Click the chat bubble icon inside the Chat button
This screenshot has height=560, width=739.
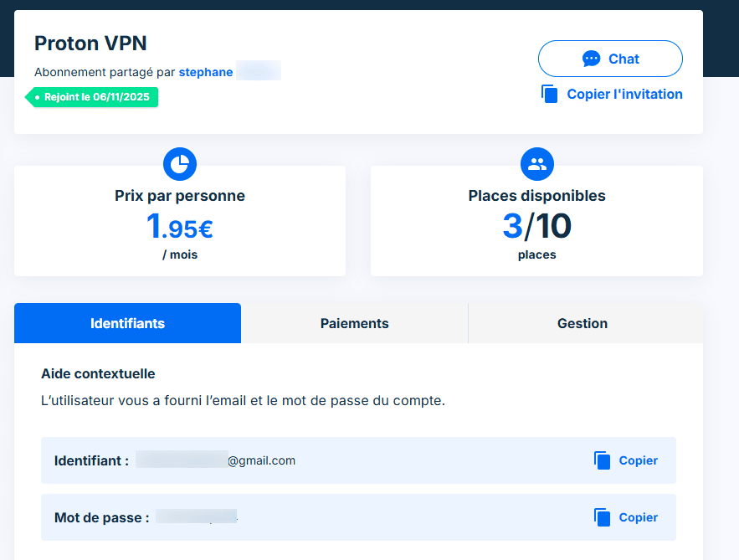[x=591, y=58]
